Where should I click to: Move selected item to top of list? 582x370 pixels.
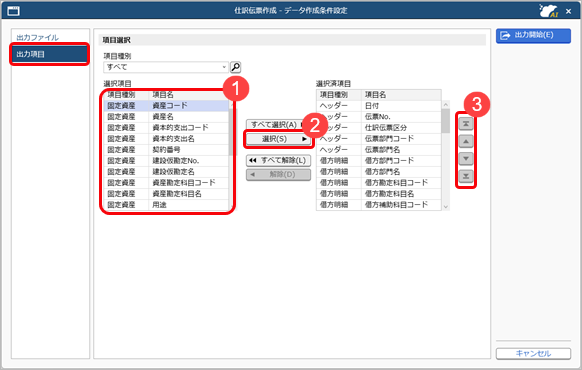(466, 124)
